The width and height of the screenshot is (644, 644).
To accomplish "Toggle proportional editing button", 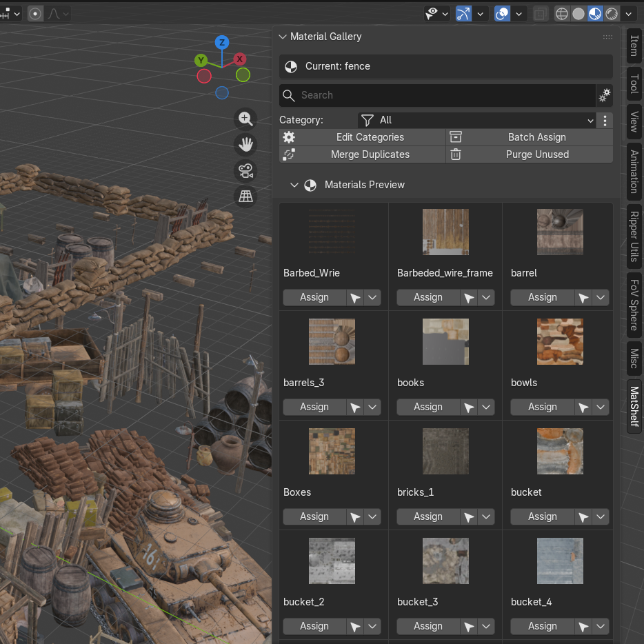I will tap(35, 14).
